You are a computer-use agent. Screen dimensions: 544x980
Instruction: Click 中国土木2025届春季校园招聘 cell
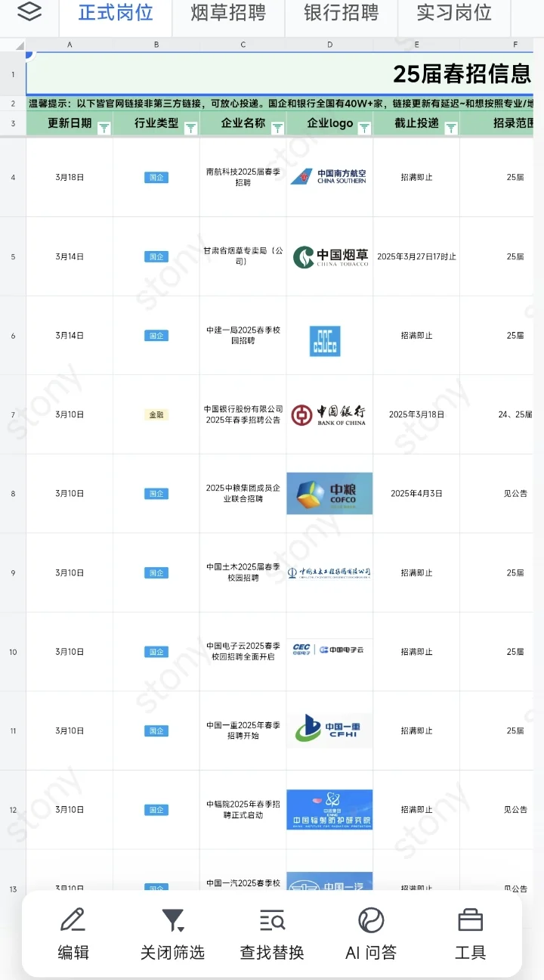pyautogui.click(x=243, y=572)
